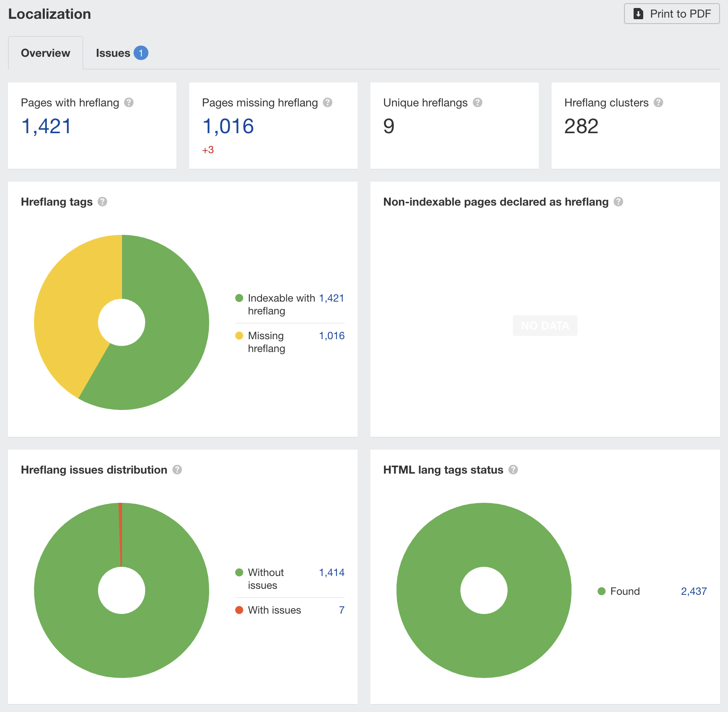This screenshot has height=712, width=728.
Task: Open the 1,421 Pages with hreflang number
Action: click(x=46, y=126)
